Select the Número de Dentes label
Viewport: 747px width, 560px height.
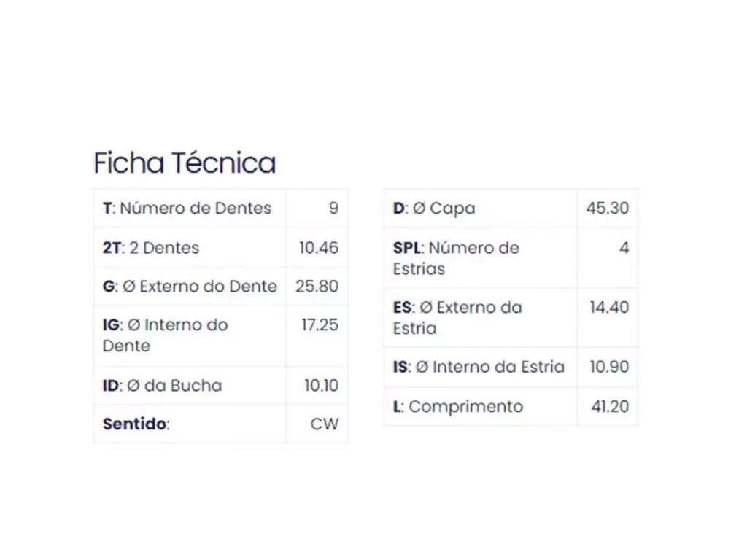pyautogui.click(x=187, y=209)
